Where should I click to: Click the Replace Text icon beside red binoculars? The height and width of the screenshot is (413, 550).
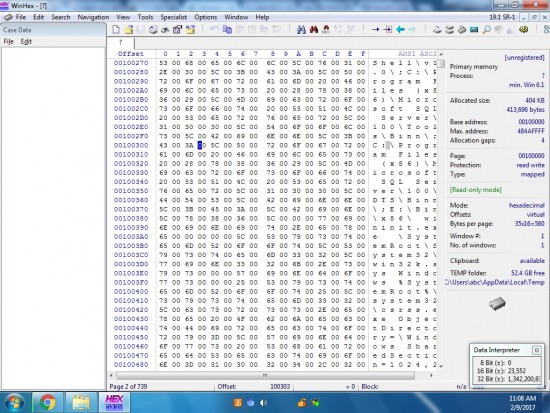(x=326, y=30)
